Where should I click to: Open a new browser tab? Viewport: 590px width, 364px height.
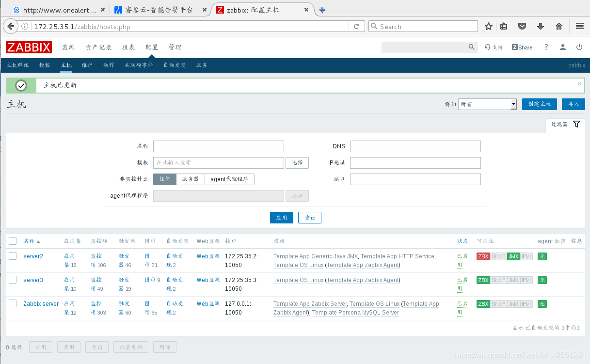pyautogui.click(x=322, y=10)
